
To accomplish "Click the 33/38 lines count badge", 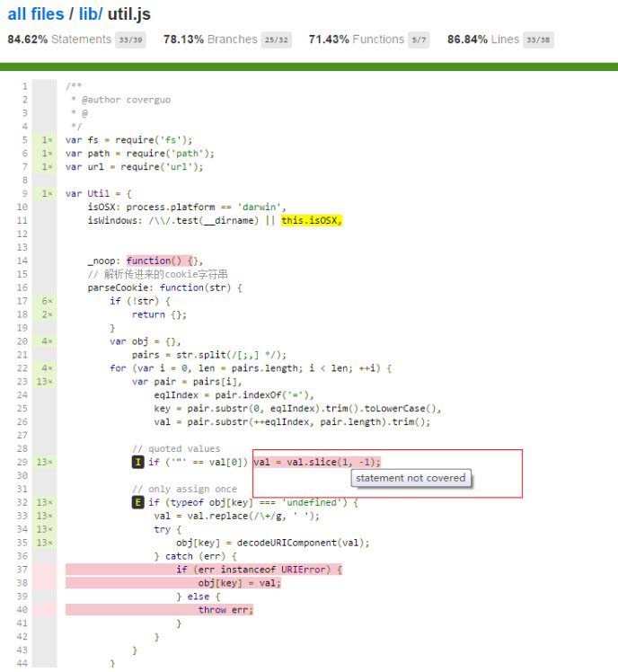I will [x=538, y=40].
